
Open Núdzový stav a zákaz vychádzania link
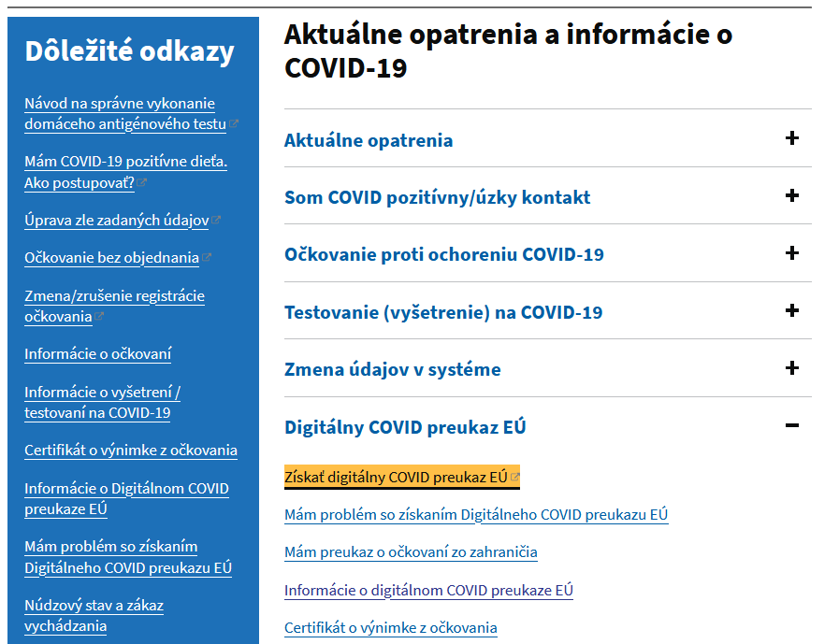pyautogui.click(x=94, y=615)
